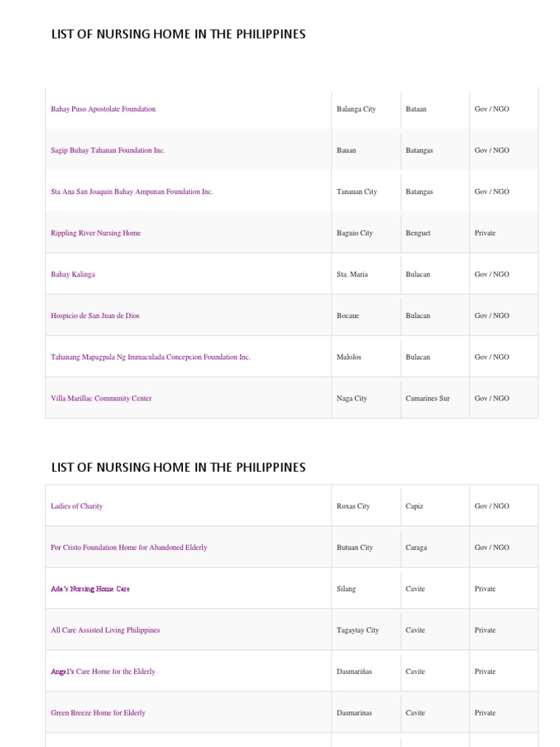Open Tahanang Mapagpala Ng Immaculada Concepcion link
Screen dimensions: 560x747
(x=150, y=357)
